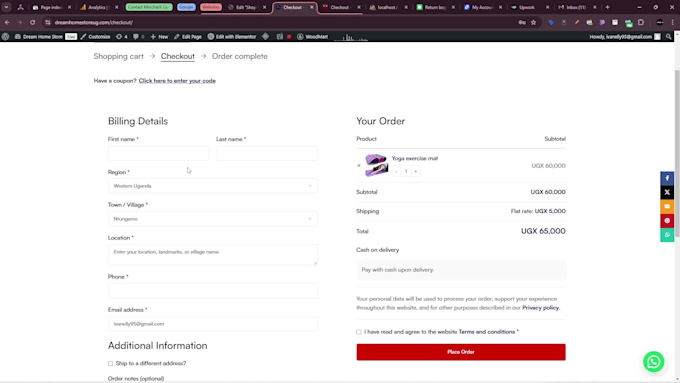Image resolution: width=680 pixels, height=383 pixels.
Task: Open Terms and conditions link
Action: pyautogui.click(x=487, y=332)
